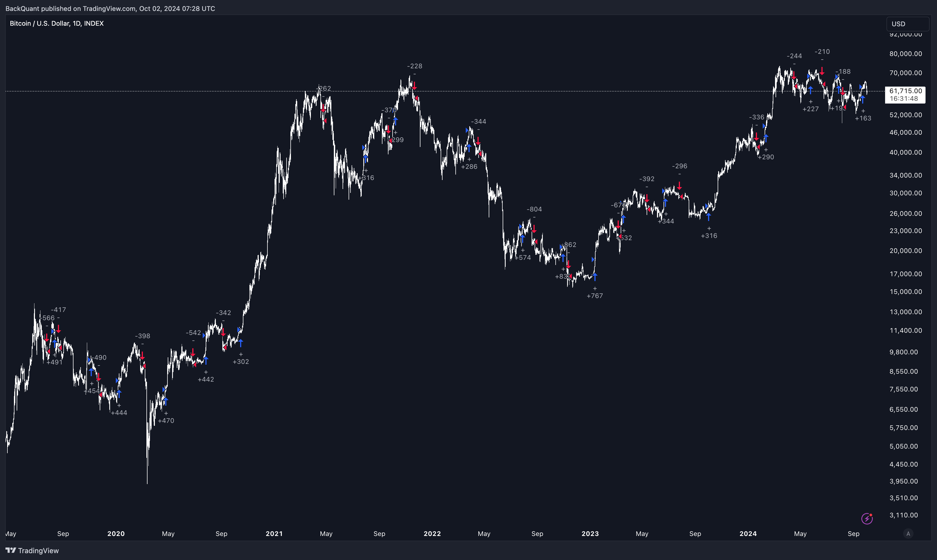Viewport: 937px width, 560px height.
Task: Click the -296 trade label
Action: point(680,166)
